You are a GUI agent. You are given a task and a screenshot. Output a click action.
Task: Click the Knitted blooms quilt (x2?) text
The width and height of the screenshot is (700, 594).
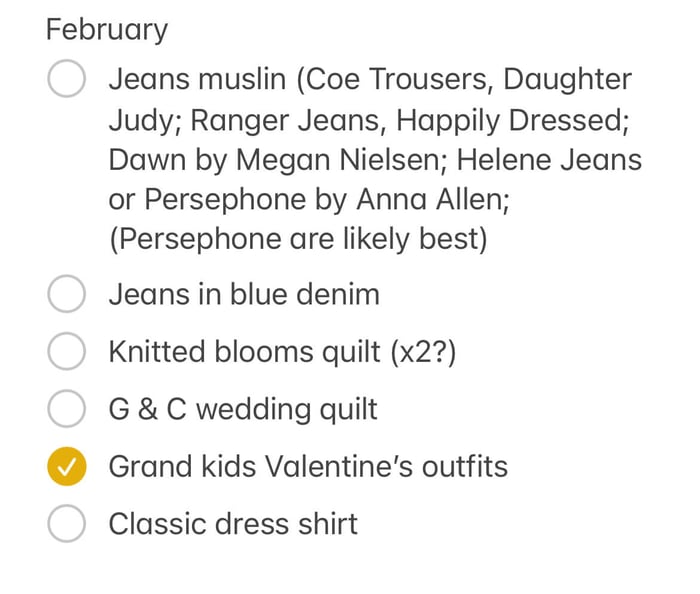[283, 352]
